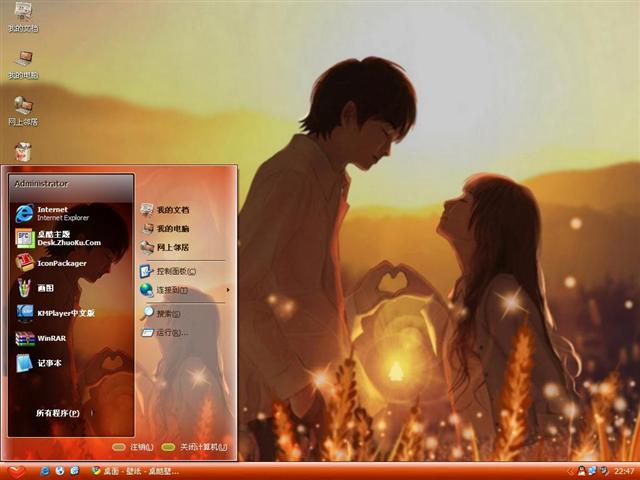Switch to the 桌面 - 壁纸 taskbar window
This screenshot has height=480, width=640.
[135, 471]
